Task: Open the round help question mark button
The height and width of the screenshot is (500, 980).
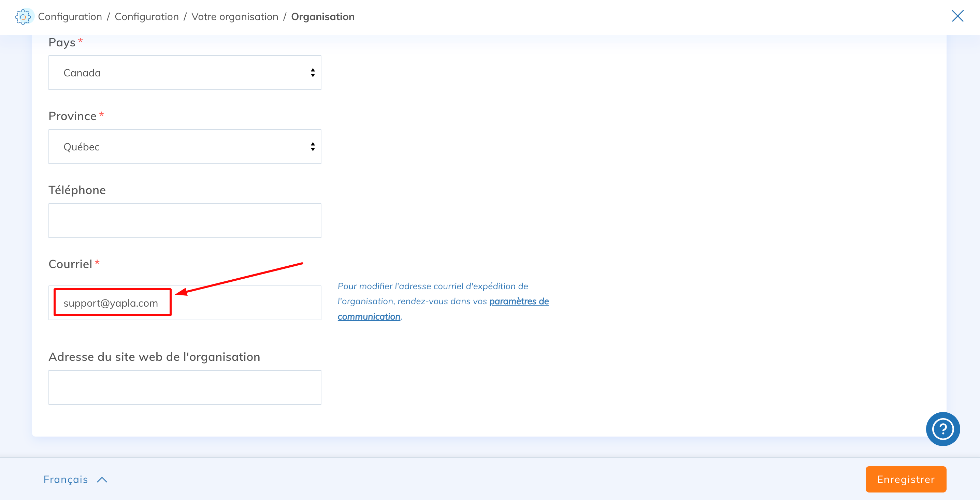Action: [942, 429]
